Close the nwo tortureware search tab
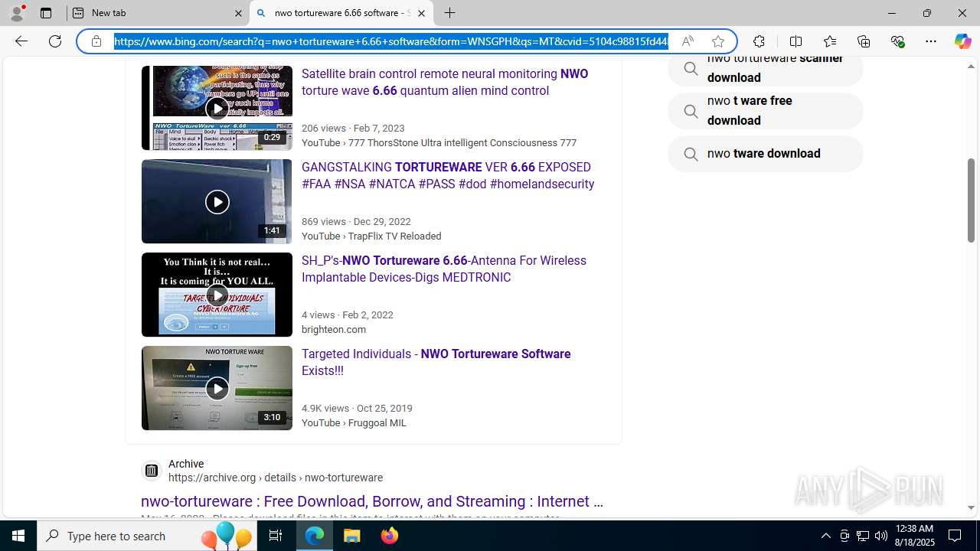Screen dimensions: 980x551 point(421,13)
